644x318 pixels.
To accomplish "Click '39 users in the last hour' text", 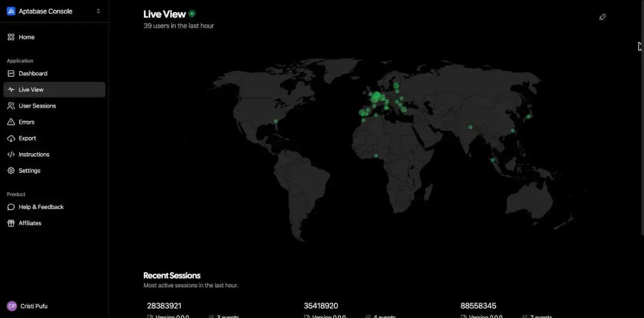I will pos(179,26).
